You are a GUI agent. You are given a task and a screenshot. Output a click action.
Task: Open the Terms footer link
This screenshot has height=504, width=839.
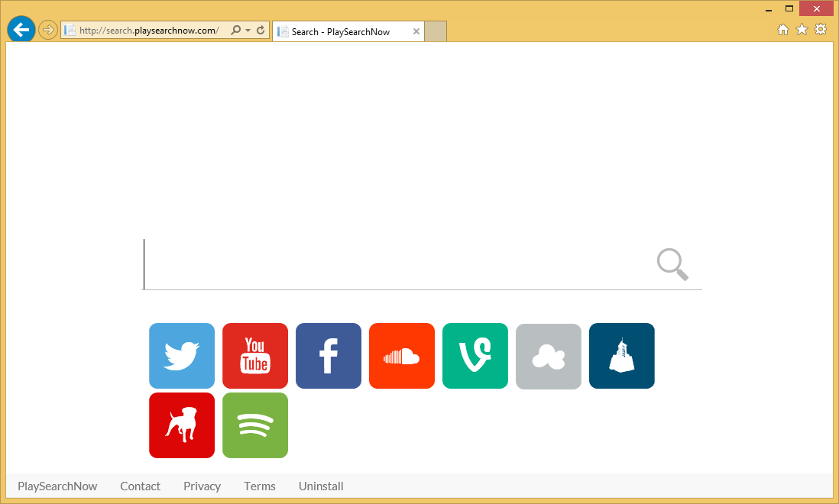click(260, 486)
